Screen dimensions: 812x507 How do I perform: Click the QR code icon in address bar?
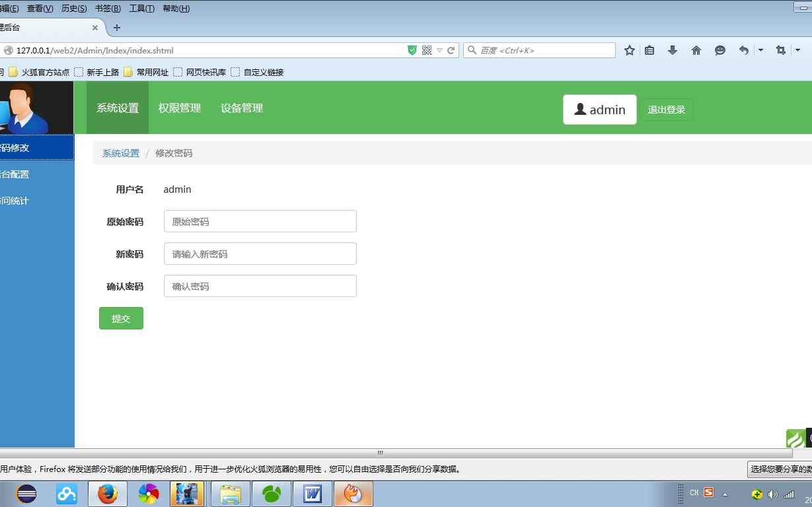point(428,50)
